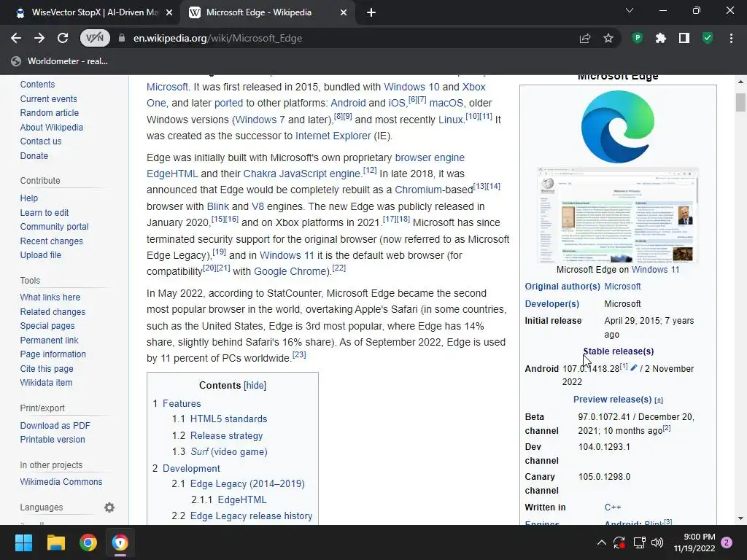Open Original author(s) infobox link

click(x=562, y=286)
